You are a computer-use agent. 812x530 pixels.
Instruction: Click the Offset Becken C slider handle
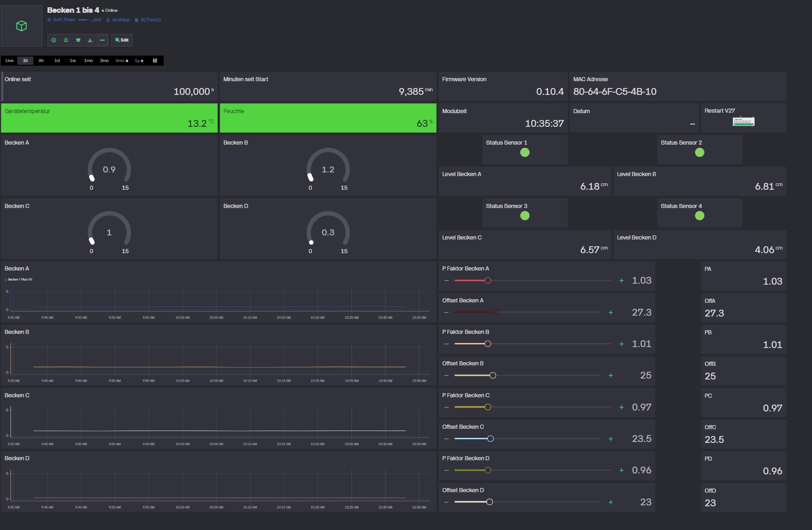(491, 439)
